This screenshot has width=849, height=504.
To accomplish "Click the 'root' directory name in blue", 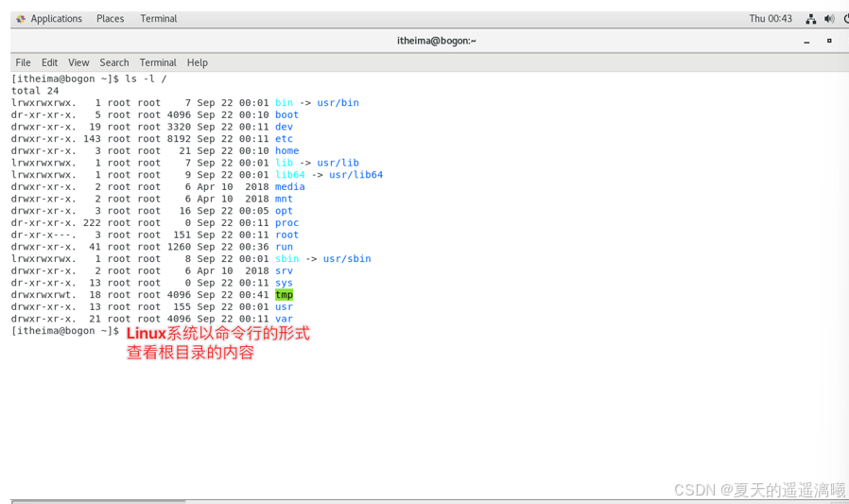I will coord(286,235).
